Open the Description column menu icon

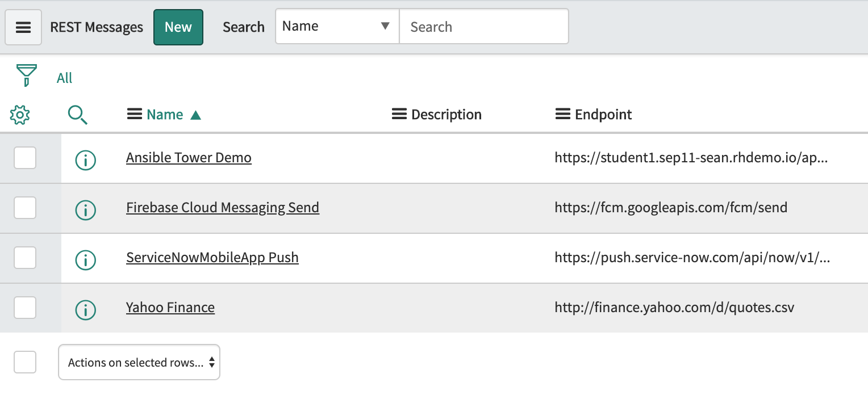tap(399, 115)
